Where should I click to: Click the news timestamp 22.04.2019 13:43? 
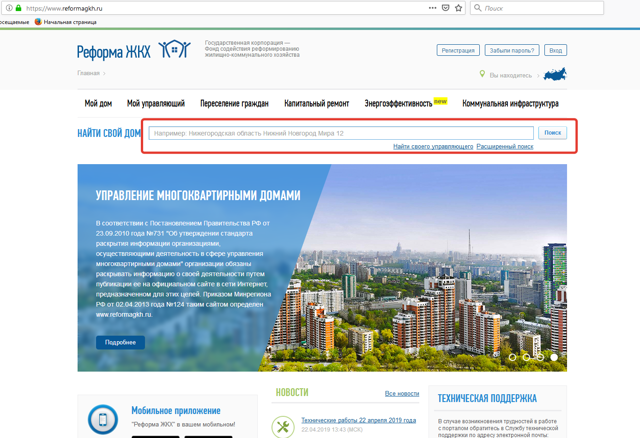pos(332,430)
